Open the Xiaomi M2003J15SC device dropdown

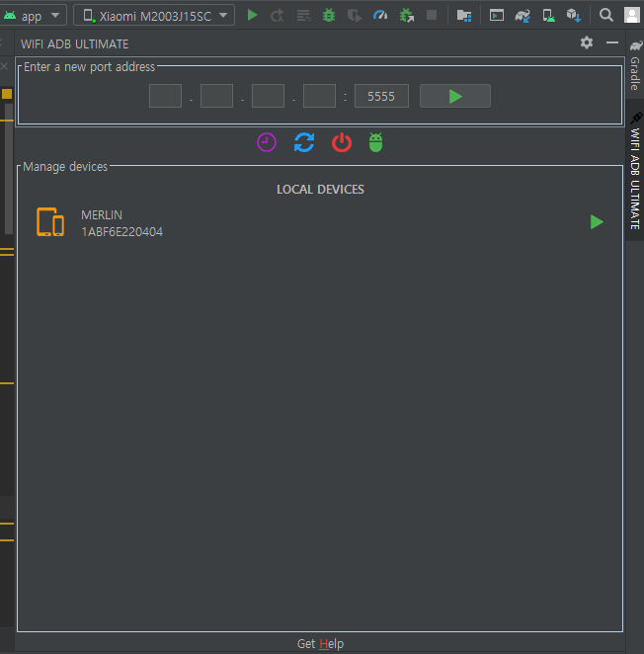click(x=154, y=16)
